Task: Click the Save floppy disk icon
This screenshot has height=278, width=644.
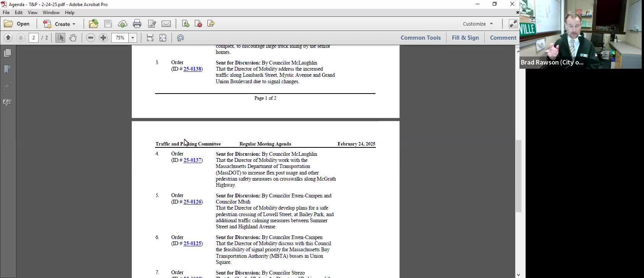Action: pos(108,24)
